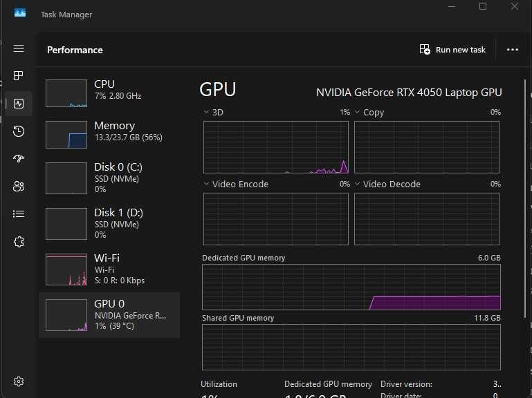Select the Wi-Fi performance entry
Image resolution: width=532 pixels, height=398 pixels.
coord(109,269)
